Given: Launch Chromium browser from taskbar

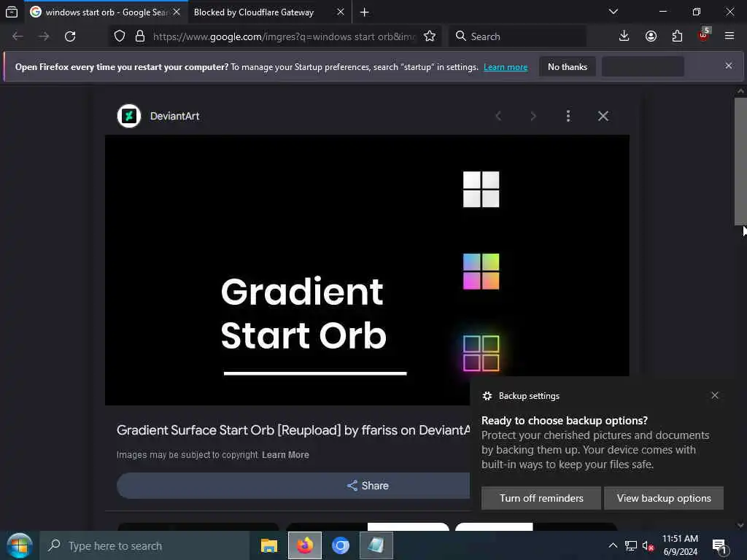Looking at the screenshot, I should [341, 545].
